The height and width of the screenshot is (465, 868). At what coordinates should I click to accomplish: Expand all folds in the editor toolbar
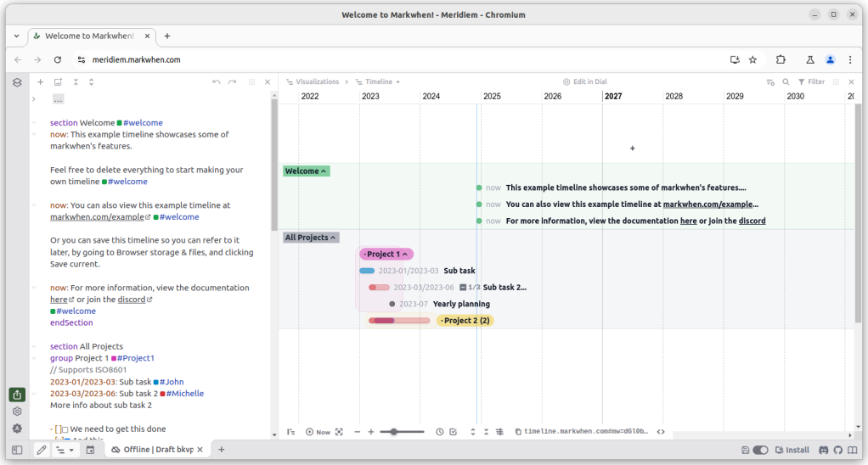click(x=92, y=81)
